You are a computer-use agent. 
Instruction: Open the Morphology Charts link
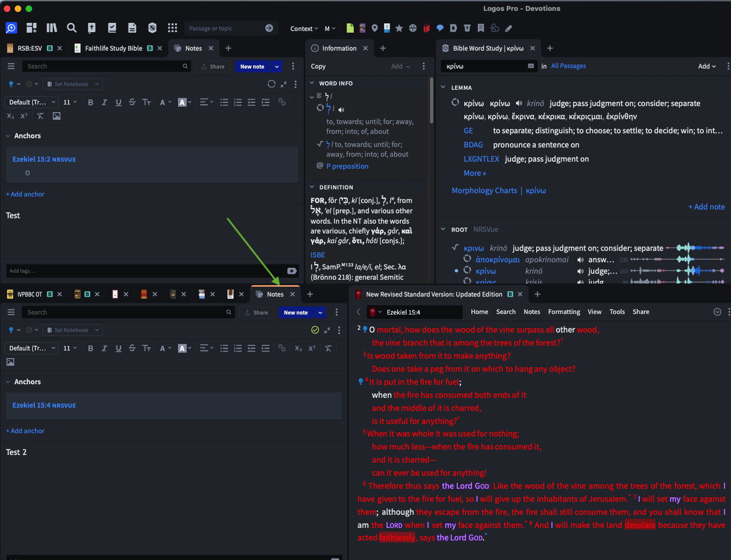click(484, 190)
